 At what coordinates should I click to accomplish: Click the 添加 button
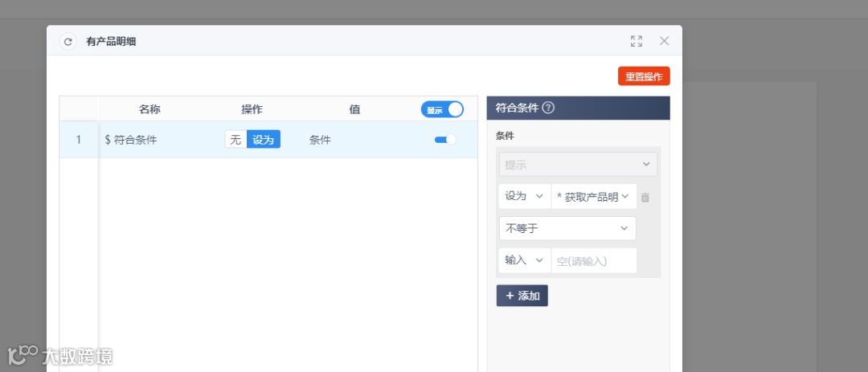[522, 296]
